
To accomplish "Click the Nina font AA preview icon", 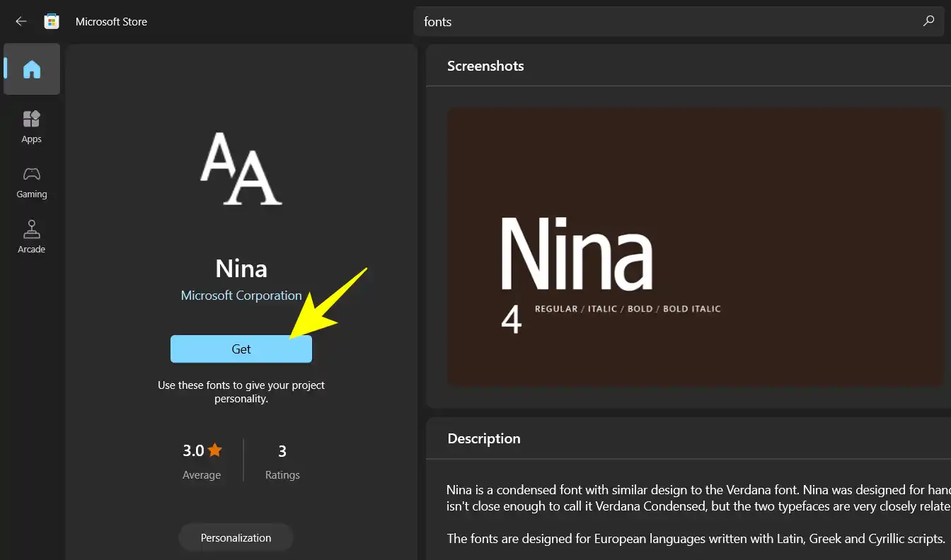I will click(x=241, y=170).
